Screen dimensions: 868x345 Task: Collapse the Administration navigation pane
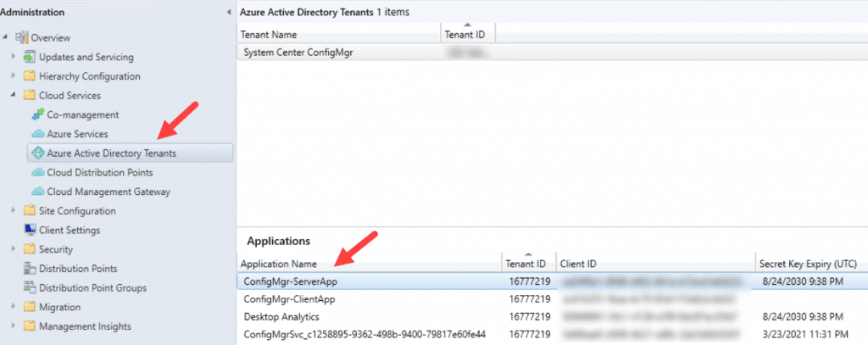click(229, 12)
